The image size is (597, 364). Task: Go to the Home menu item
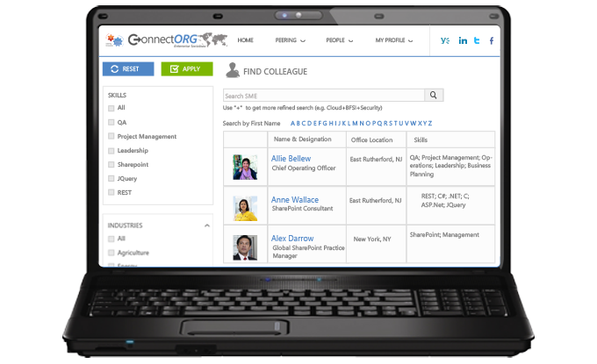coord(245,40)
